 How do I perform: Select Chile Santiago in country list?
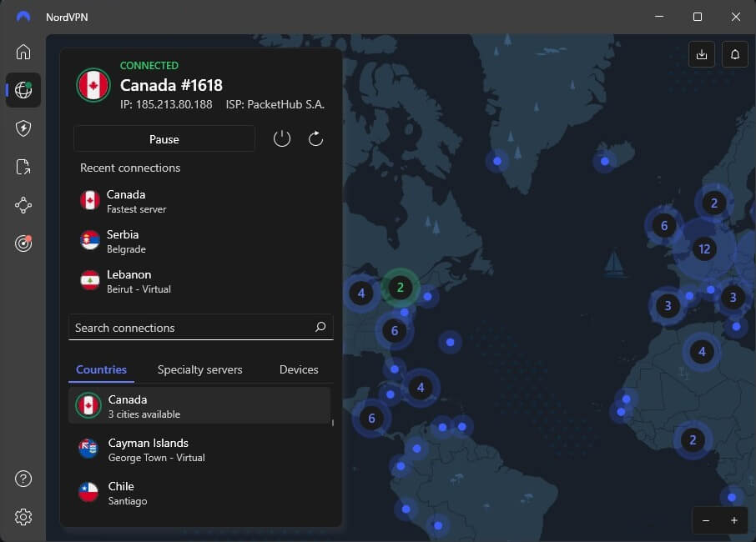[199, 493]
